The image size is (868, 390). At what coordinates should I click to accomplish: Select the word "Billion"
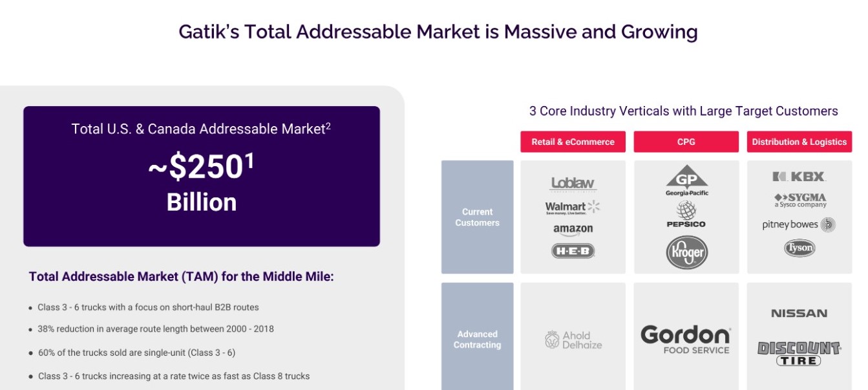click(x=202, y=202)
